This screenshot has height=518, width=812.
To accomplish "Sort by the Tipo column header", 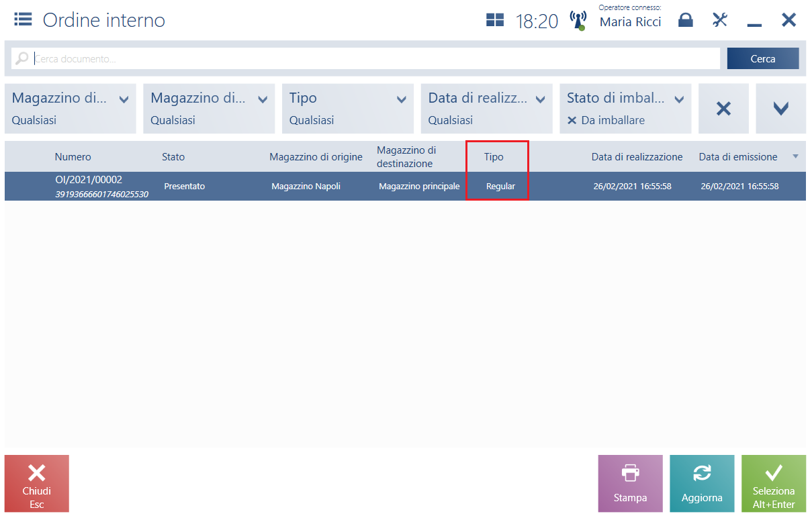I will (x=494, y=157).
